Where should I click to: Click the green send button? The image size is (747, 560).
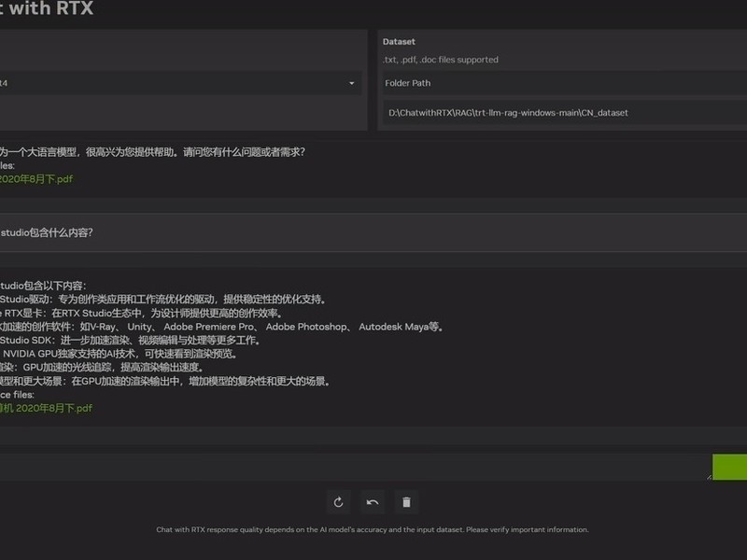pyautogui.click(x=730, y=467)
